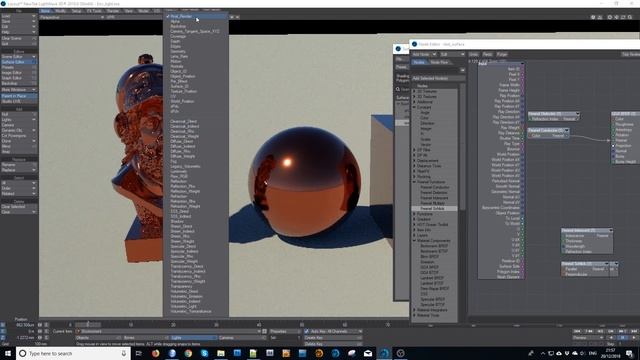The width and height of the screenshot is (640, 360).
Task: Select the checked Final_Render buffer option
Action: (x=196, y=16)
